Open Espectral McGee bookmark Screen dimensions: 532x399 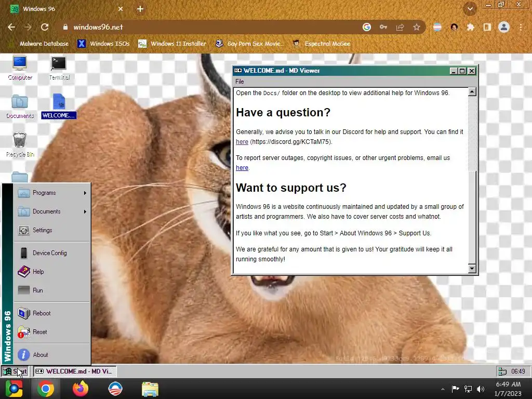[321, 44]
